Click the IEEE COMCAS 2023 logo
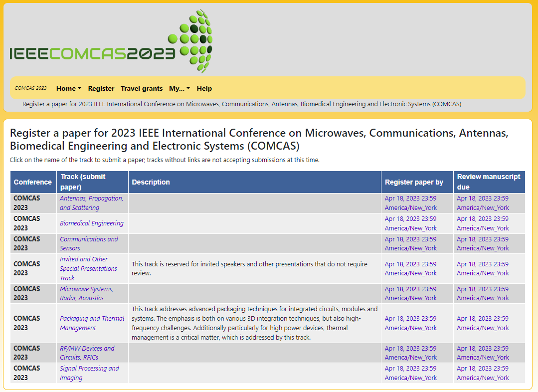Image resolution: width=538 pixels, height=392 pixels. pyautogui.click(x=111, y=41)
